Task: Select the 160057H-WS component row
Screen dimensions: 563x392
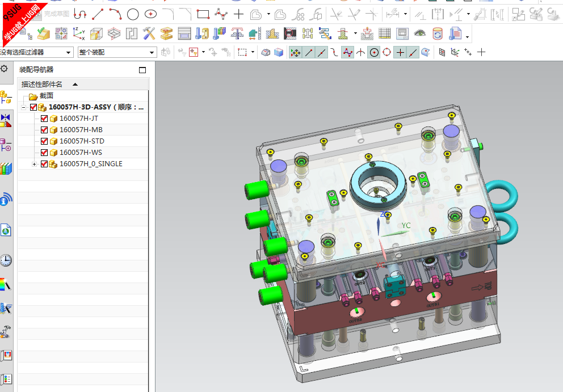Action: tap(83, 153)
